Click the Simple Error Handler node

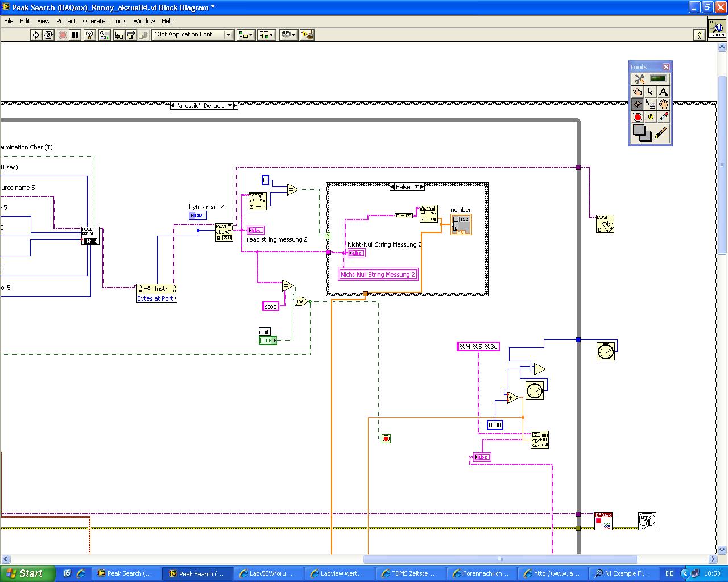[647, 521]
